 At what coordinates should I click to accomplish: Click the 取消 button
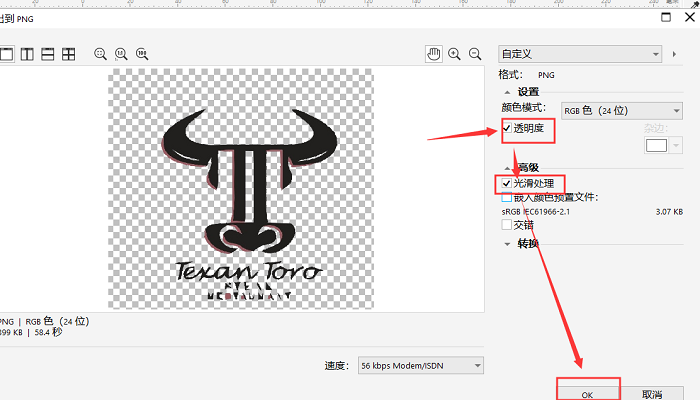coord(652,394)
